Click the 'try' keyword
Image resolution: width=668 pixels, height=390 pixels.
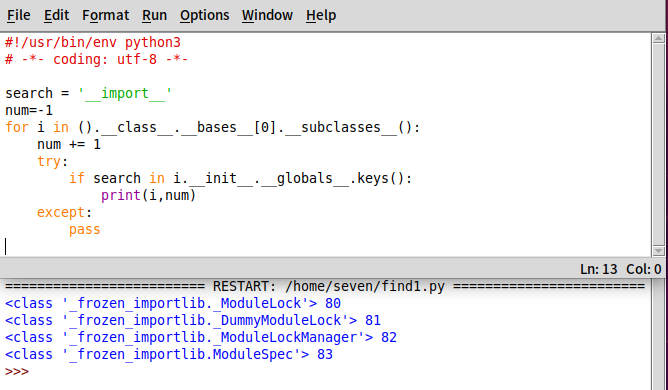tap(49, 162)
